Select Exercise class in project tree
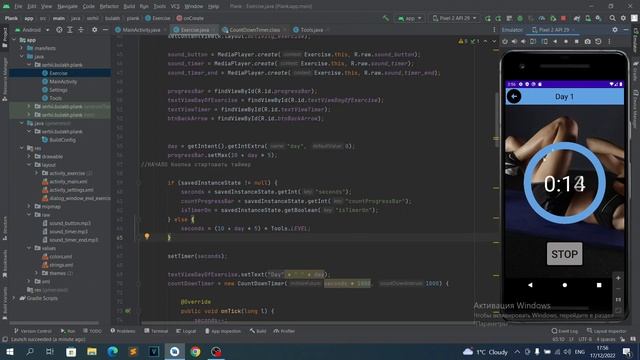Screen dimensions: 640x360 [55, 73]
